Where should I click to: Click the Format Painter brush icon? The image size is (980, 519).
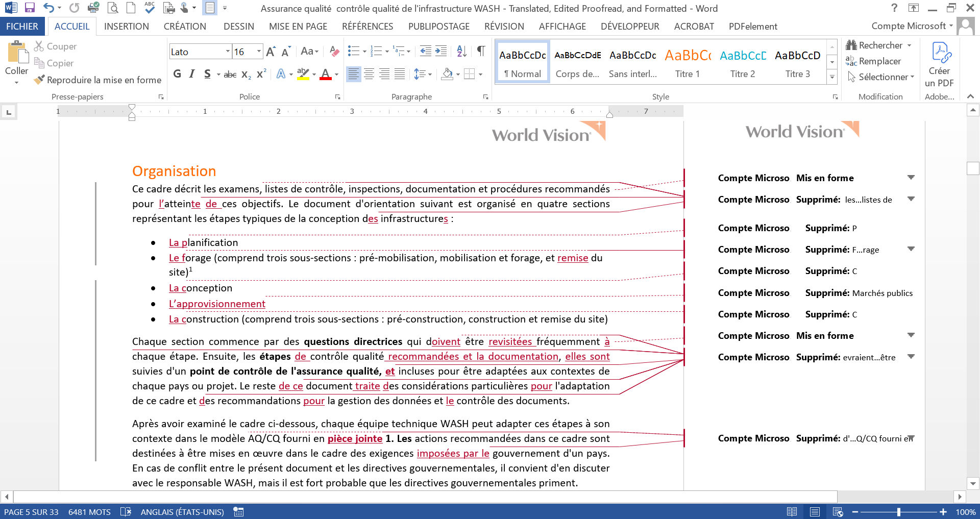(39, 80)
